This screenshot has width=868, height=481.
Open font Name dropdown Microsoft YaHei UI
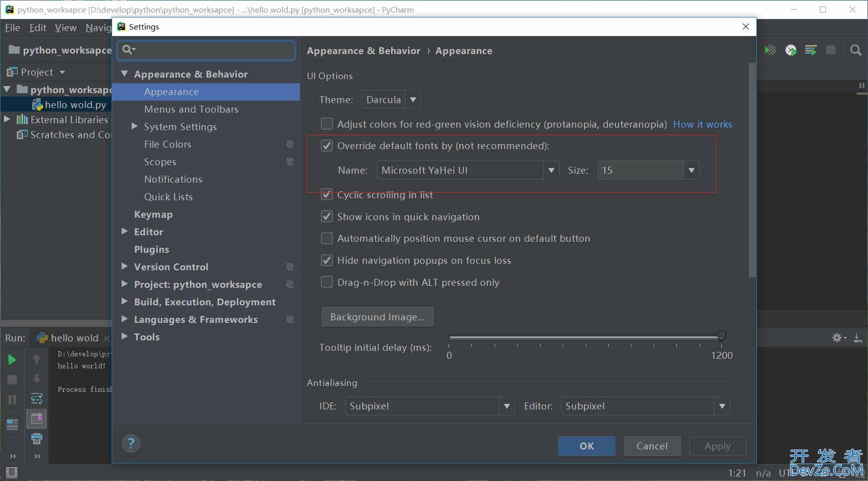pyautogui.click(x=468, y=170)
